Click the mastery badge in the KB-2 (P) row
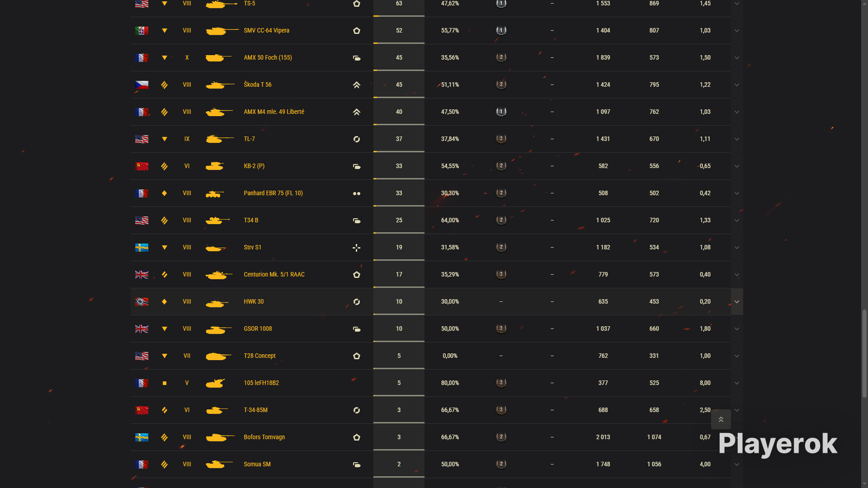 (x=501, y=166)
